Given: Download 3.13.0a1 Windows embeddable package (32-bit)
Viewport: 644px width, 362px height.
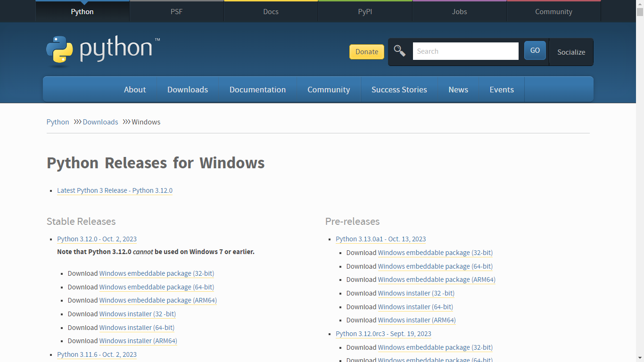Looking at the screenshot, I should 435,253.
